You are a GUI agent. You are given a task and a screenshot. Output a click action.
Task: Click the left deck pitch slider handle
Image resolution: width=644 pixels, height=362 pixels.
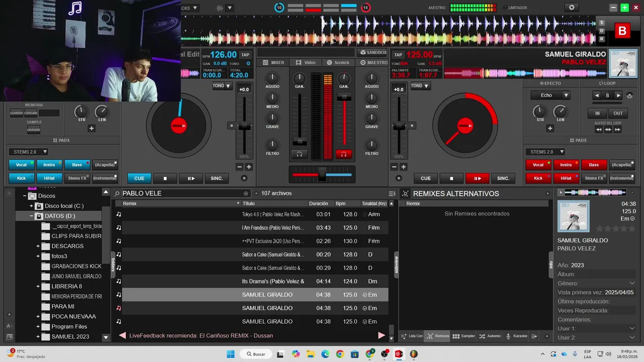[245, 126]
